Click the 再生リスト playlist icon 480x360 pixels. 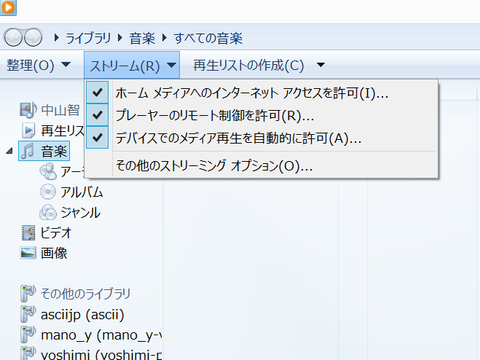click(x=28, y=131)
